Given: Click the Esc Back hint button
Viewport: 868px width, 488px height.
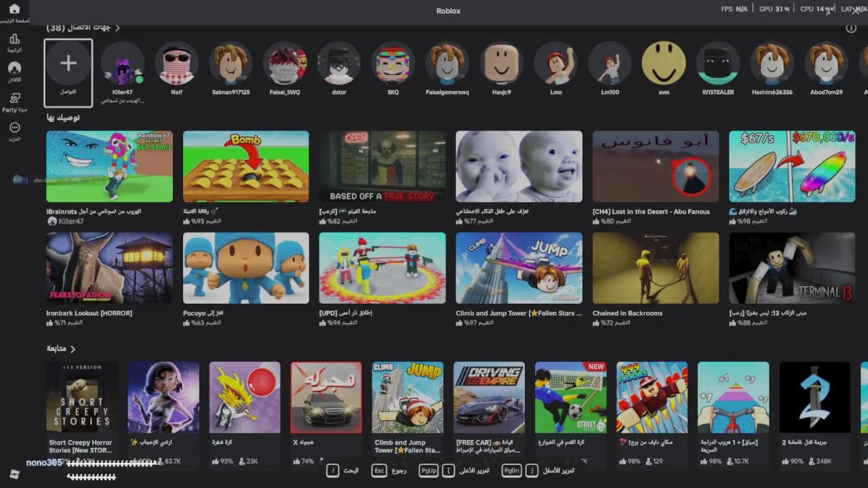Looking at the screenshot, I should (380, 470).
